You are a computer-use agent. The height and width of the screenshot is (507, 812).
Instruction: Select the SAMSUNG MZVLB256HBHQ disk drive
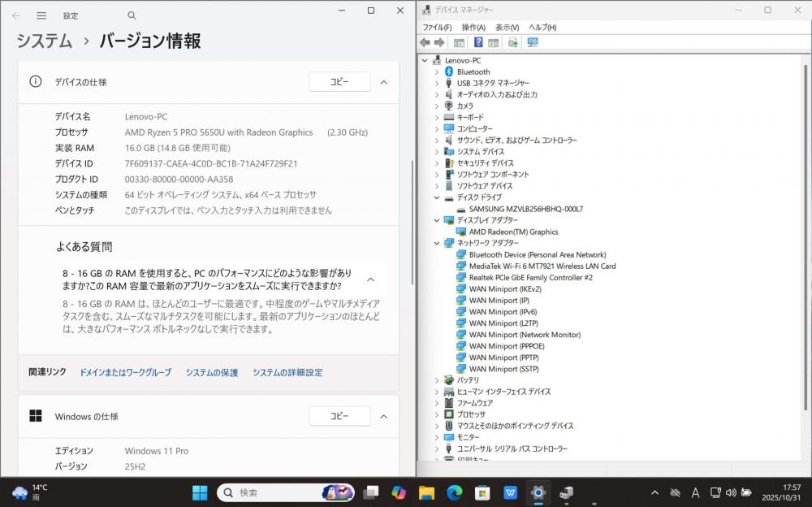(525, 209)
